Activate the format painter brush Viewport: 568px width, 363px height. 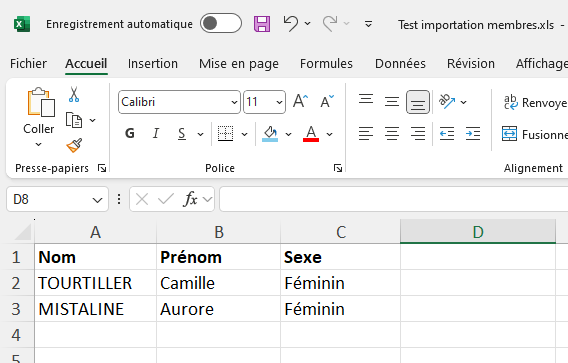click(x=74, y=145)
